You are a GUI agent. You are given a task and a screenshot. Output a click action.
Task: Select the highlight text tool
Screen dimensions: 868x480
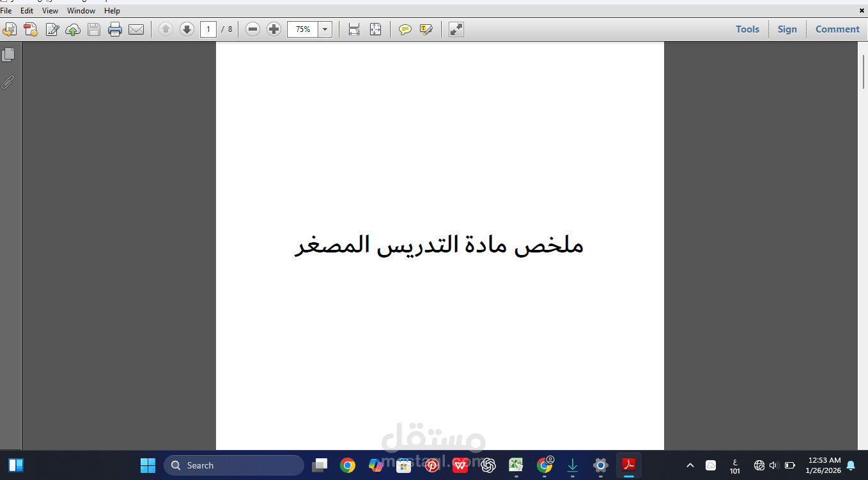426,29
